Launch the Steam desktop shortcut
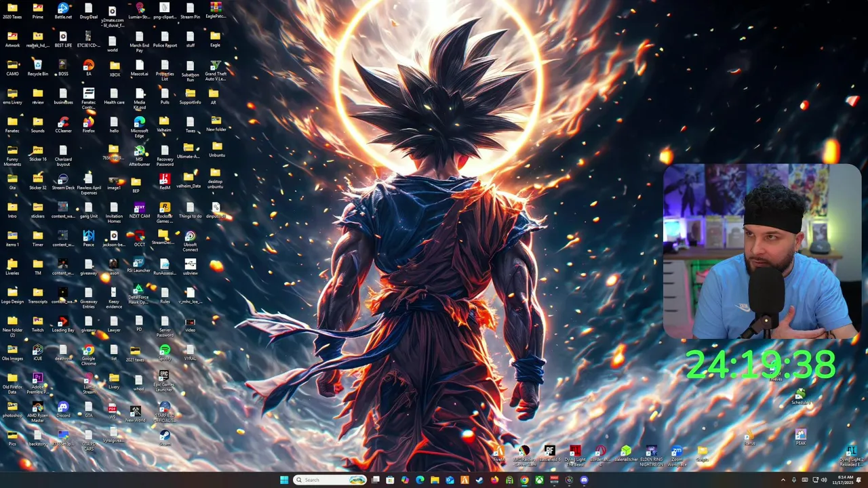868x488 pixels. tap(165, 437)
